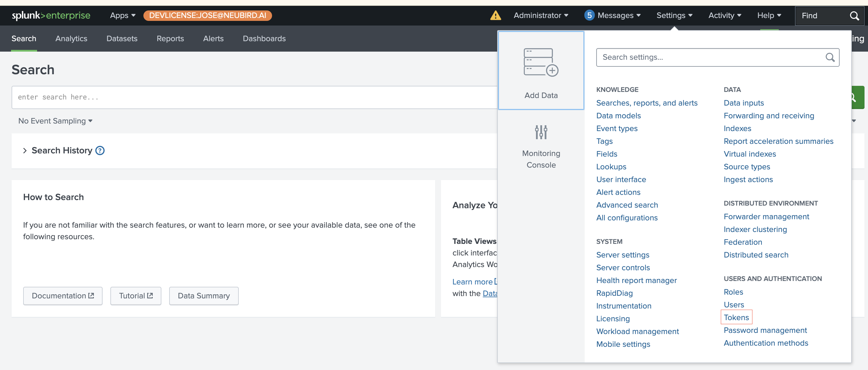Open Authentication methods
Viewport: 868px width, 370px height.
(x=765, y=343)
